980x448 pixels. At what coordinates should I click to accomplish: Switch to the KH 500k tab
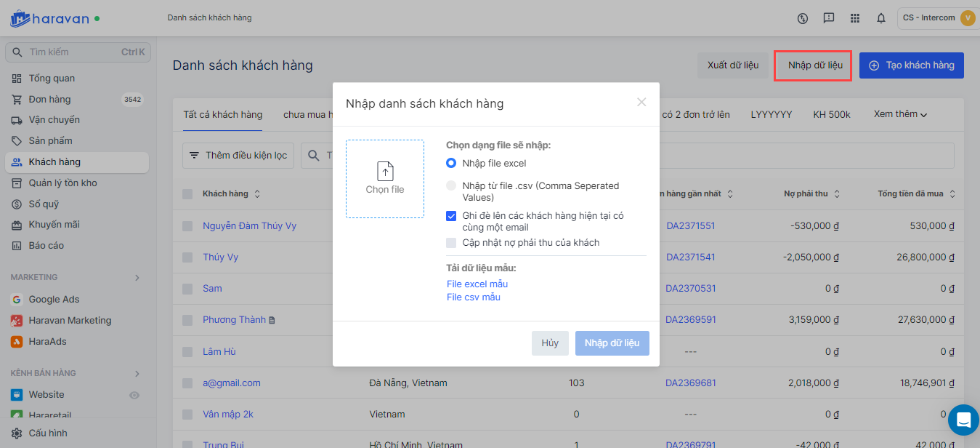[x=832, y=114]
